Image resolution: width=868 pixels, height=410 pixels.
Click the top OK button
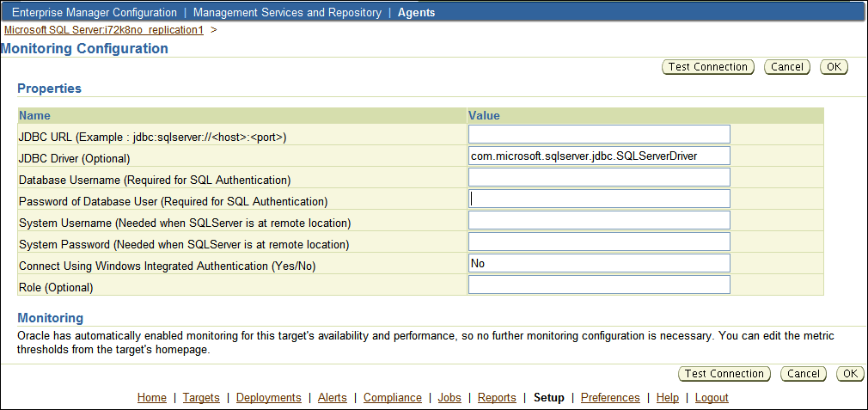tap(834, 67)
